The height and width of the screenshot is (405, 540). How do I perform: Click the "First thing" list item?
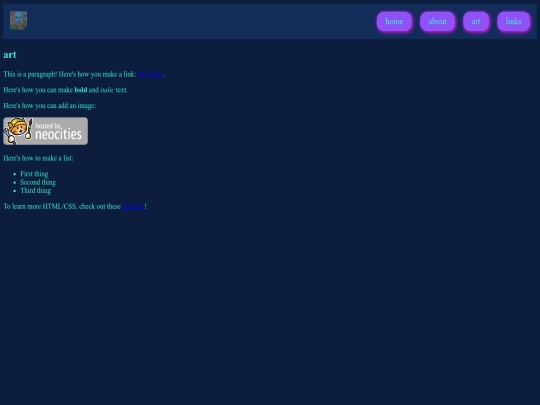(34, 174)
